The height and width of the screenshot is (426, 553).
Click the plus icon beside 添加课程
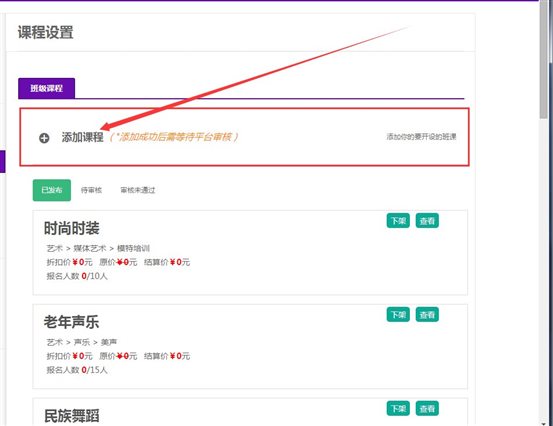(44, 138)
